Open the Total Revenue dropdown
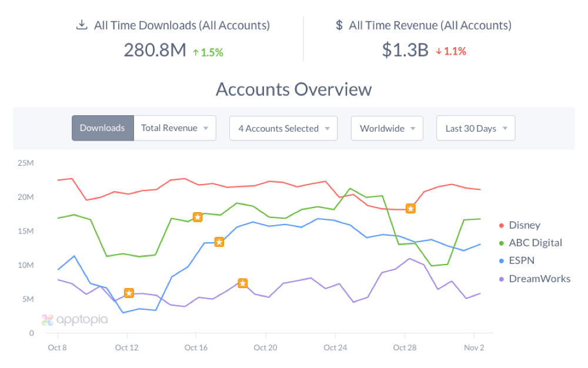588x368 pixels. [x=175, y=128]
